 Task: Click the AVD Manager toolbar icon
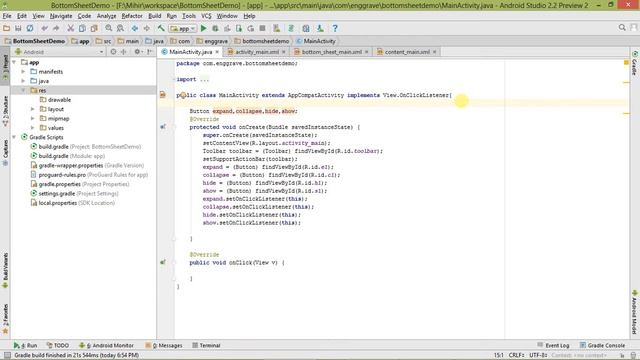point(277,28)
